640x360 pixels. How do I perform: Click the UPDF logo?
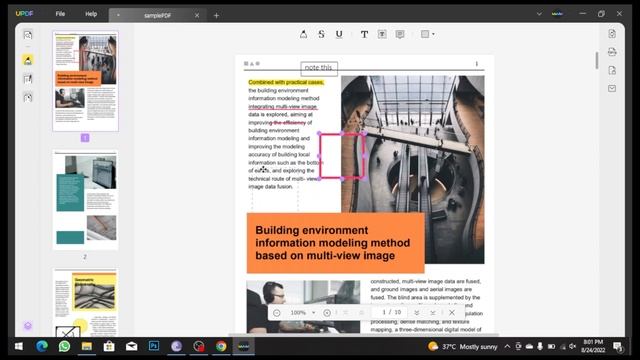tap(24, 13)
